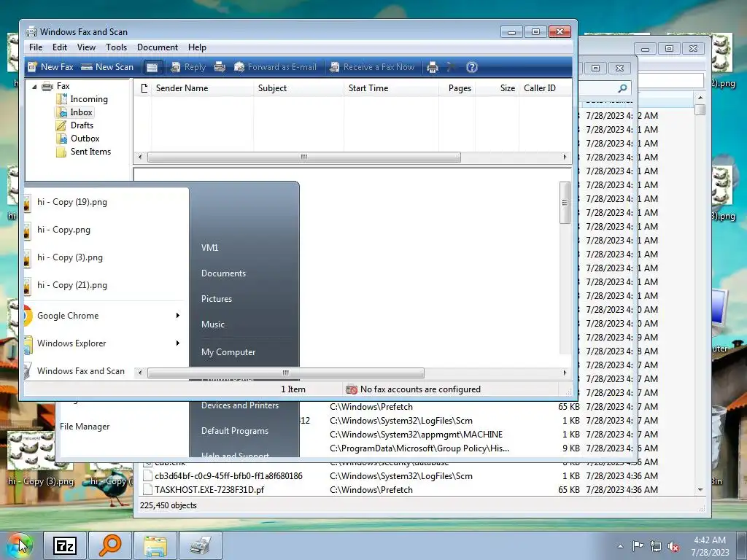The height and width of the screenshot is (560, 747).
Task: Open orange magnifier search app on taskbar
Action: coord(110,545)
